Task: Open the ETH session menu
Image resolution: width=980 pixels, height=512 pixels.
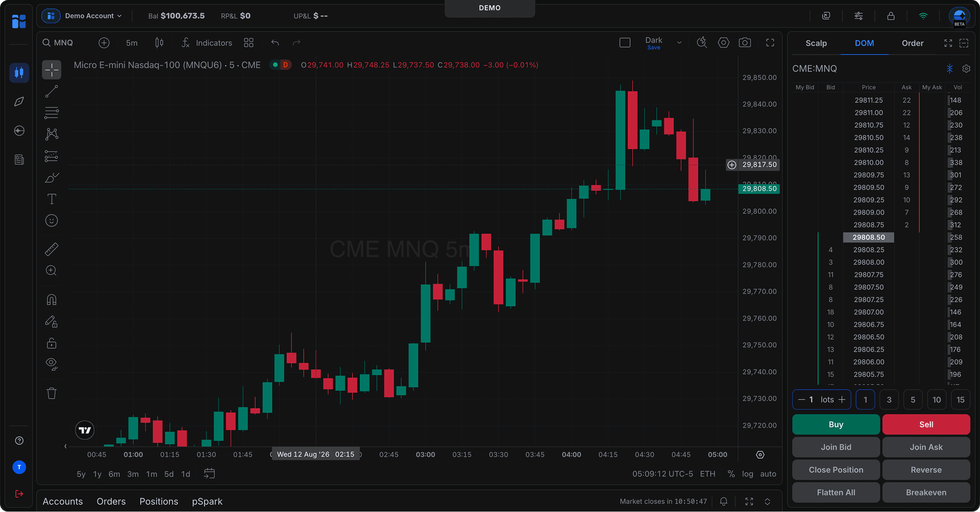Action: tap(708, 474)
